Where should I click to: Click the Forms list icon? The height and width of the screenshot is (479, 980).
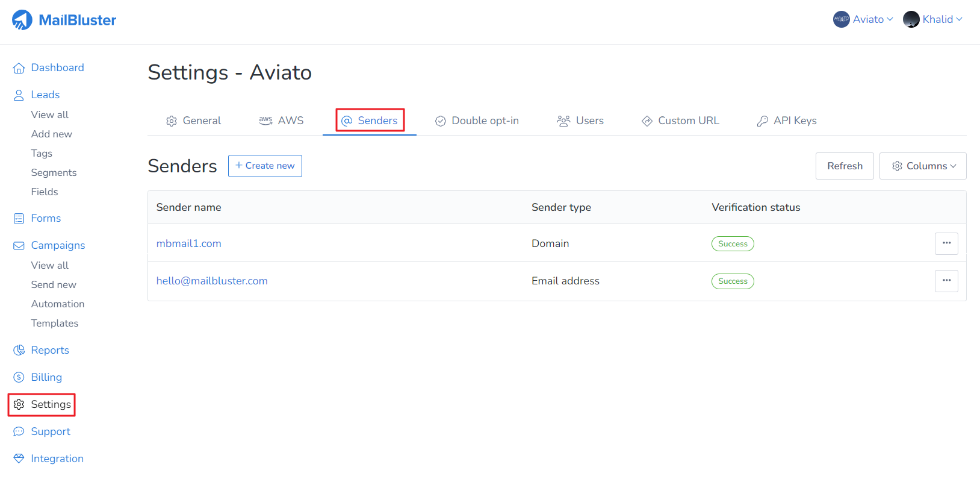[19, 219]
